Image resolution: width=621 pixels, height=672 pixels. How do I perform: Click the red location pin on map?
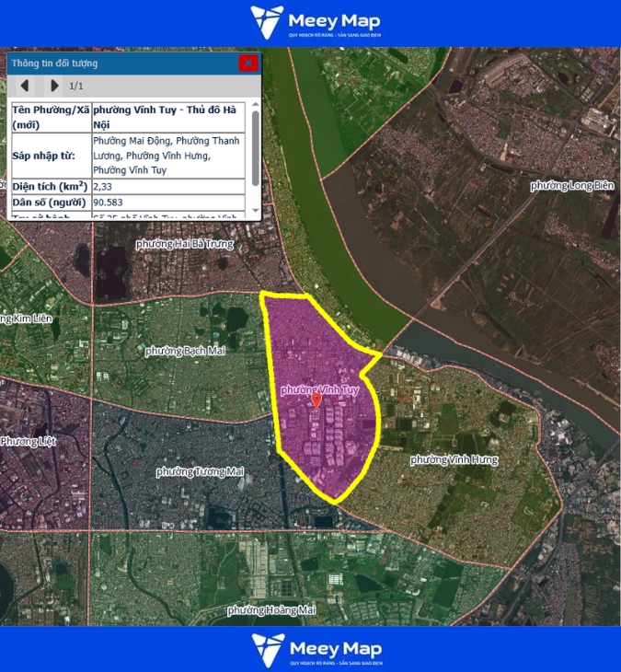click(316, 400)
